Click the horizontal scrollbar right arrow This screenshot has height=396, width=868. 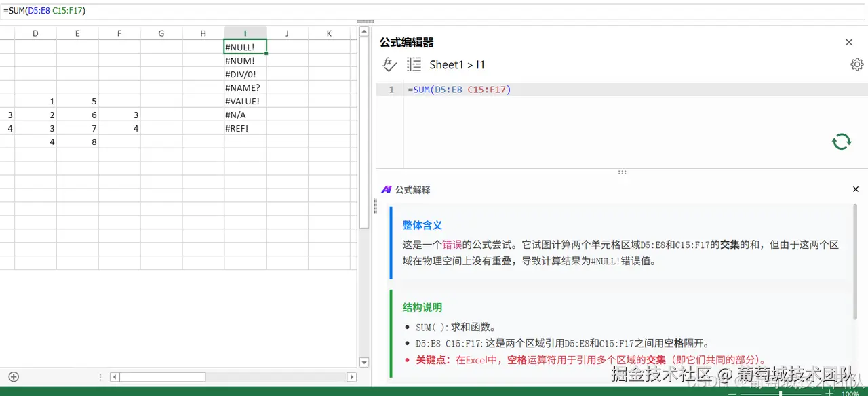[x=351, y=377]
